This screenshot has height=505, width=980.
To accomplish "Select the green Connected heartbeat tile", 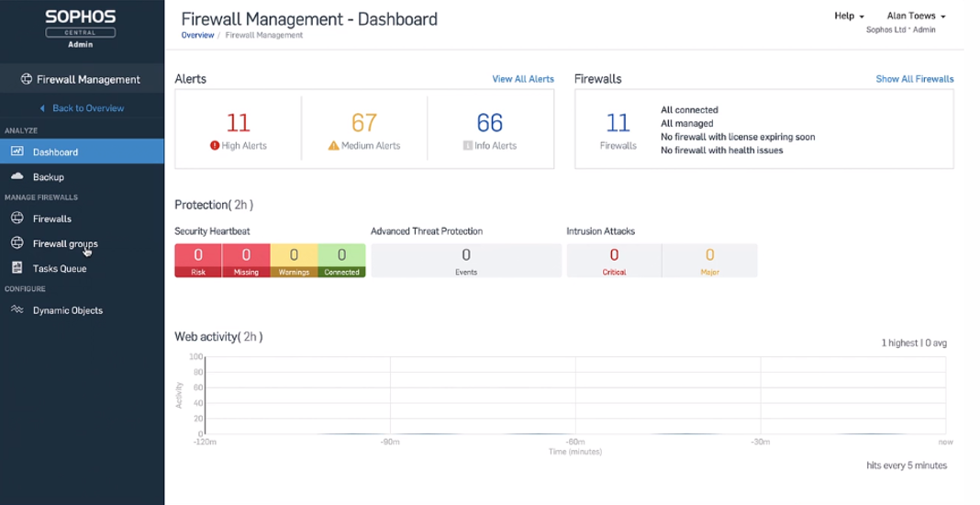I will (x=342, y=261).
